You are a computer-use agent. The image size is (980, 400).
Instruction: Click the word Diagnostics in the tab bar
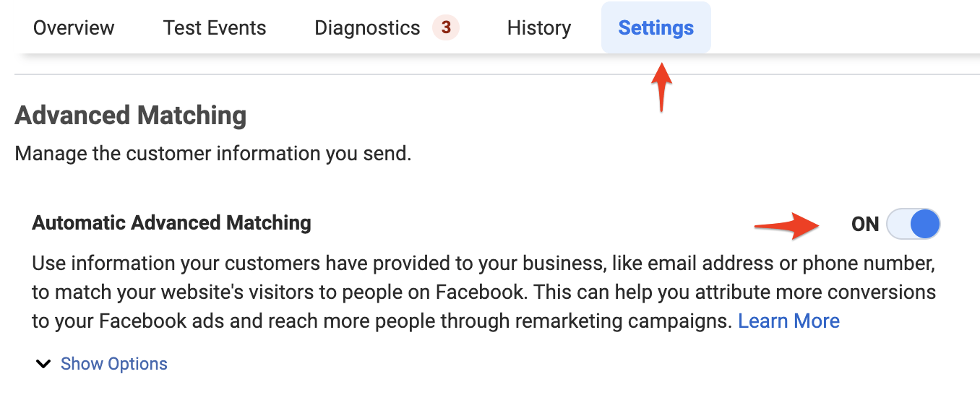pyautogui.click(x=367, y=28)
